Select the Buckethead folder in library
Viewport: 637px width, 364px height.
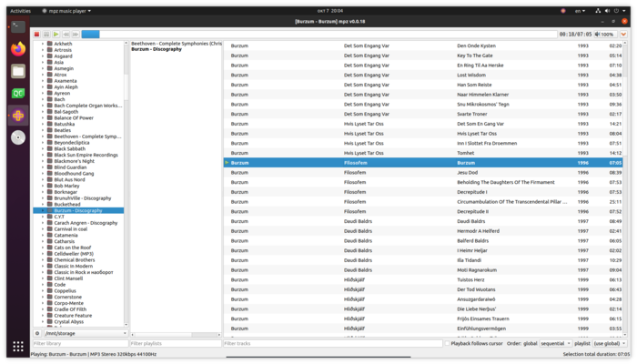point(69,204)
